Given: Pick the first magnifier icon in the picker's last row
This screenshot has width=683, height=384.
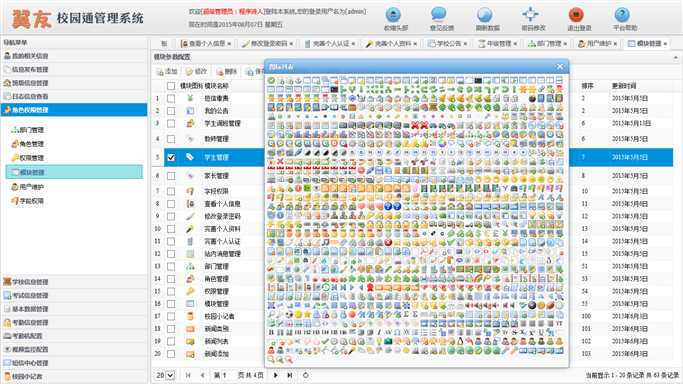Looking at the screenshot, I should pyautogui.click(x=271, y=359).
